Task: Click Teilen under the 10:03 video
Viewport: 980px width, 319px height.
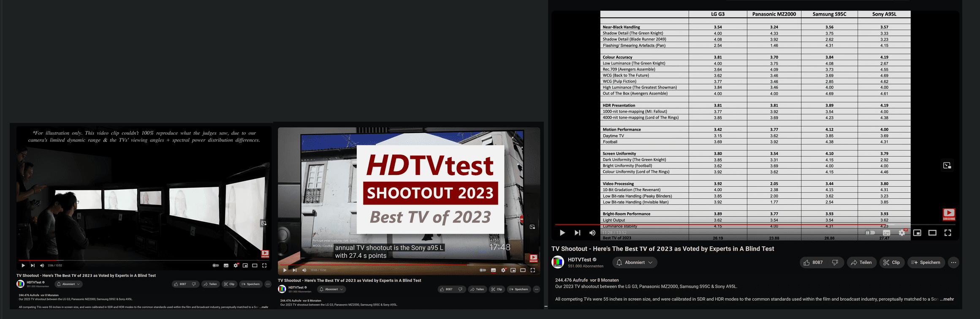Action: (477, 289)
